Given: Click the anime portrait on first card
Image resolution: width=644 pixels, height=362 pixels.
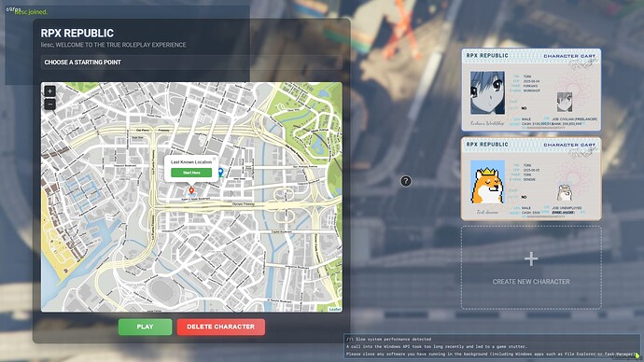Looking at the screenshot, I should click(x=487, y=92).
